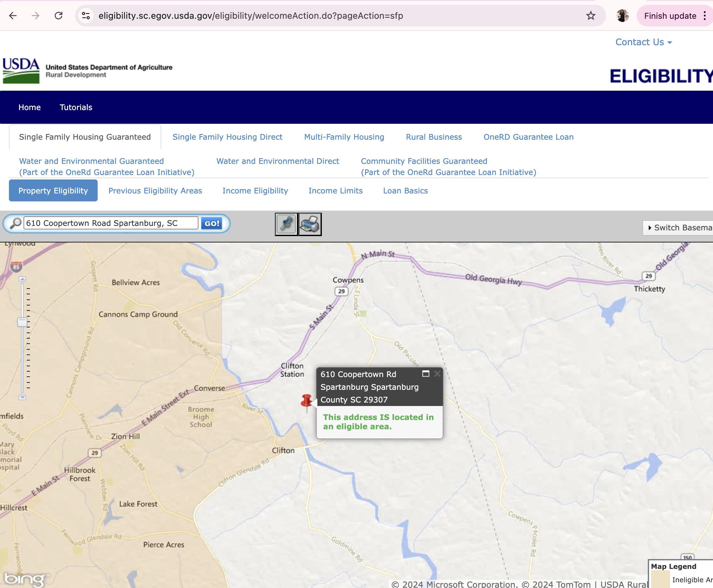713x588 pixels.
Task: Select the Property Eligibility sub-tab
Action: point(53,191)
